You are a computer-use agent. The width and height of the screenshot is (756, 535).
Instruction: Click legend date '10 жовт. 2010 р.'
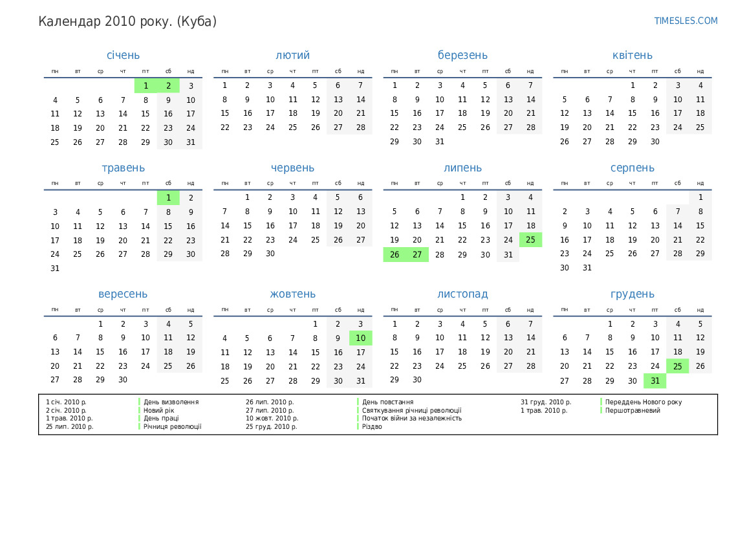pos(272,419)
